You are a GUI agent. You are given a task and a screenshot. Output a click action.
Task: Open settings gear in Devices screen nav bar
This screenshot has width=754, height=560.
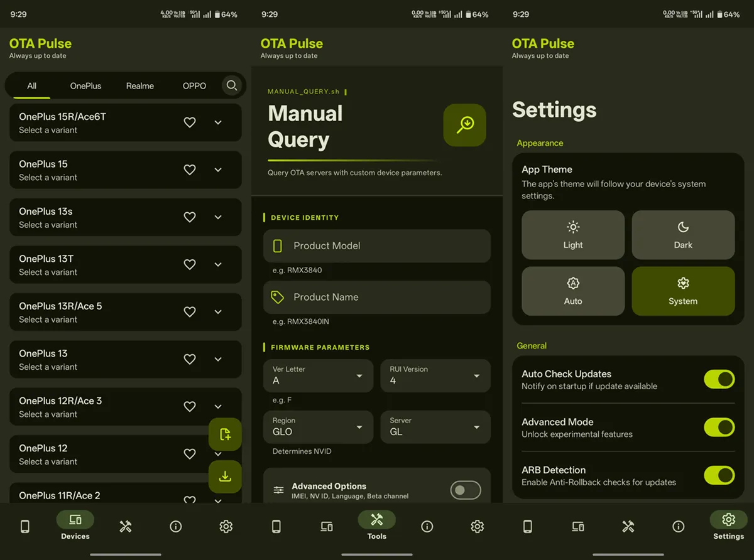pyautogui.click(x=226, y=527)
